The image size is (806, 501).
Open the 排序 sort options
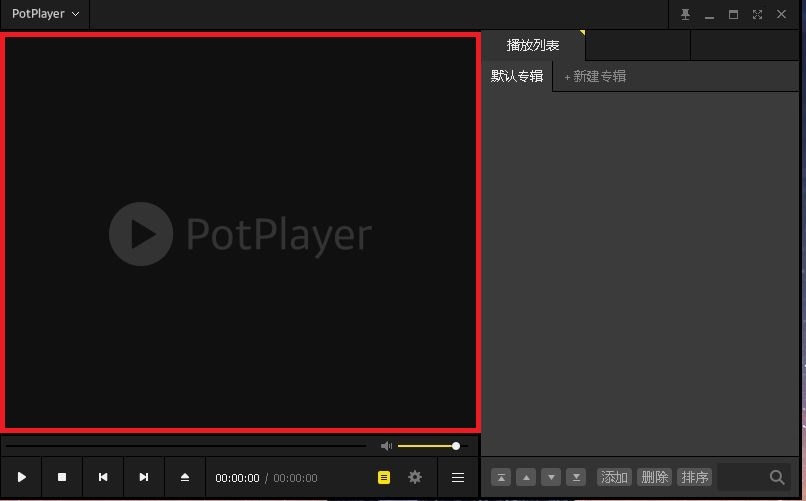pos(694,477)
